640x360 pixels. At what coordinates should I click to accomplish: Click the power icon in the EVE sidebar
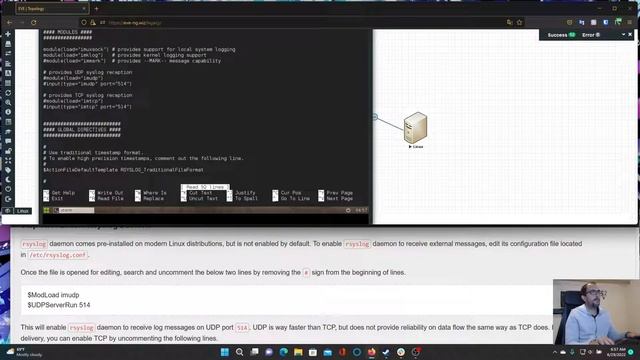tap(8, 189)
